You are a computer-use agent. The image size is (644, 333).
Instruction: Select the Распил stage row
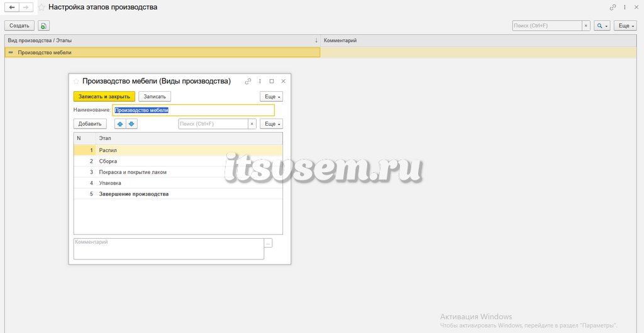[x=178, y=150]
